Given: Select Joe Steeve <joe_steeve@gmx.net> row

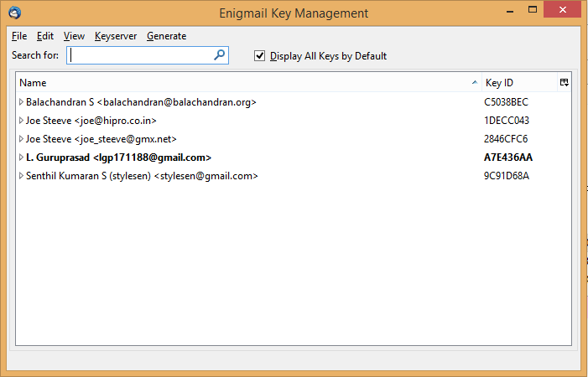Looking at the screenshot, I should coord(294,138).
